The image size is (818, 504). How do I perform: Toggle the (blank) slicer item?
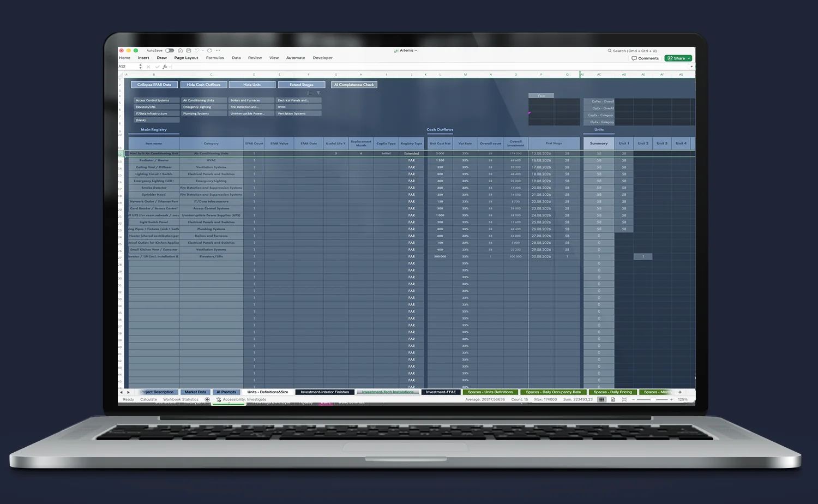(x=157, y=120)
